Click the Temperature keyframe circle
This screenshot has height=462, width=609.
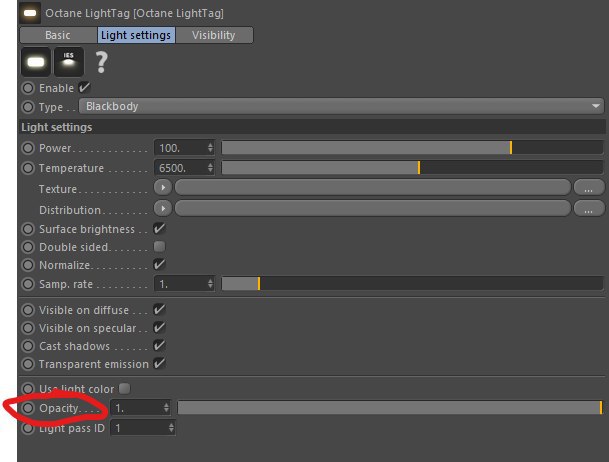coord(28,168)
